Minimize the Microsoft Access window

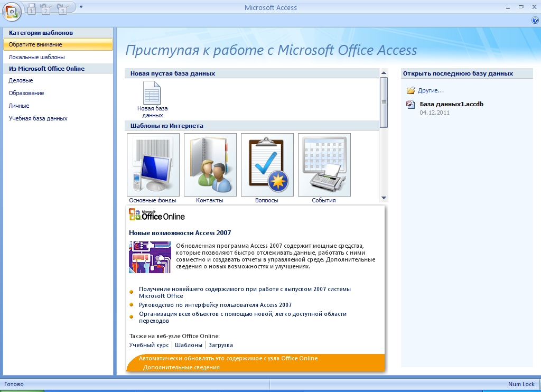coord(508,7)
